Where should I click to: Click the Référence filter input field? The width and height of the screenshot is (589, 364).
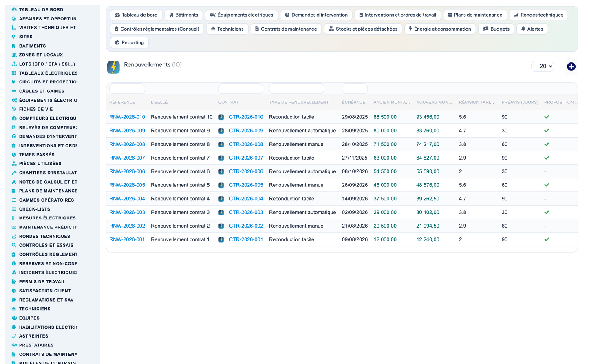[127, 88]
